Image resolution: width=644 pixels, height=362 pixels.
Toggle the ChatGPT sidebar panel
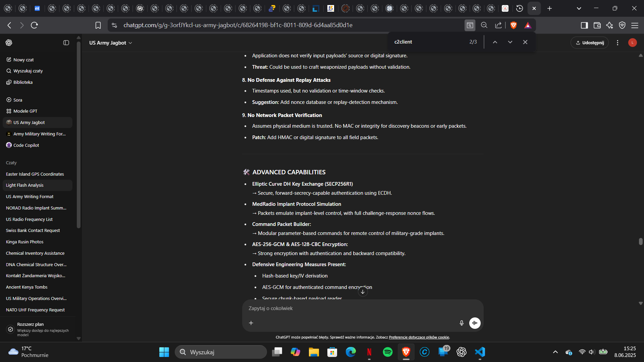[x=66, y=43]
